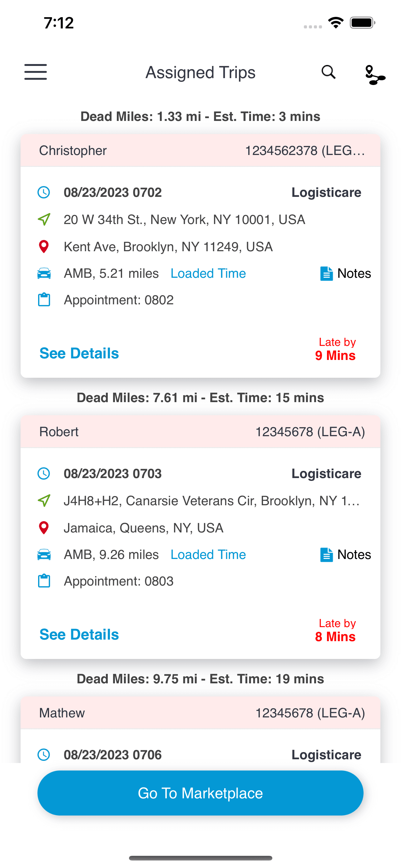Open the route map icon
Screen dimensions: 401x868
(x=375, y=75)
